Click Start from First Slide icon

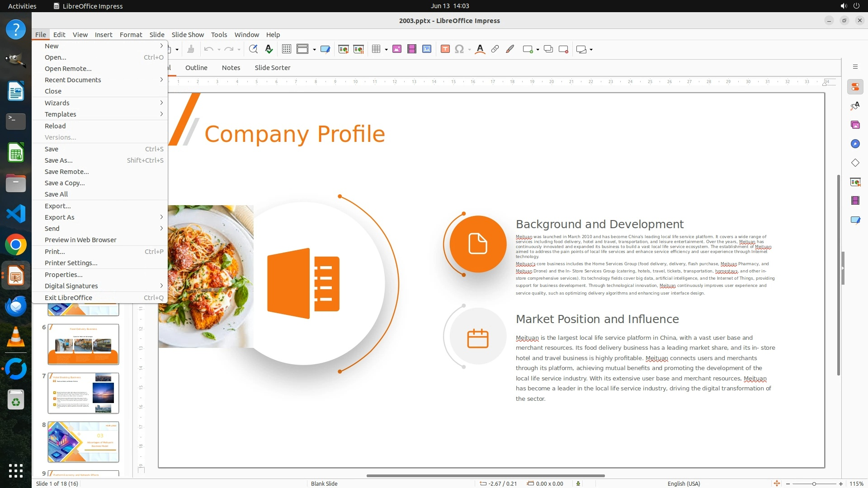344,49
